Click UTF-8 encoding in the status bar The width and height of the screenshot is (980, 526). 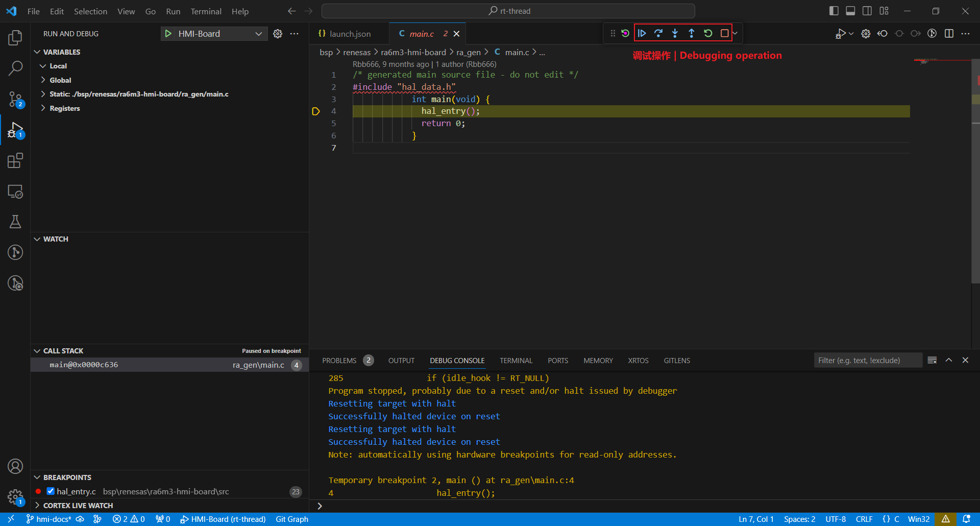836,519
